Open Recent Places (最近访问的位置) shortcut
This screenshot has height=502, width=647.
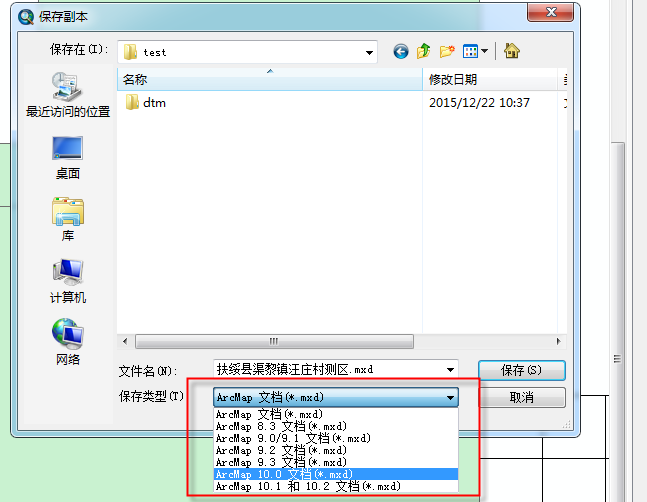[68, 95]
